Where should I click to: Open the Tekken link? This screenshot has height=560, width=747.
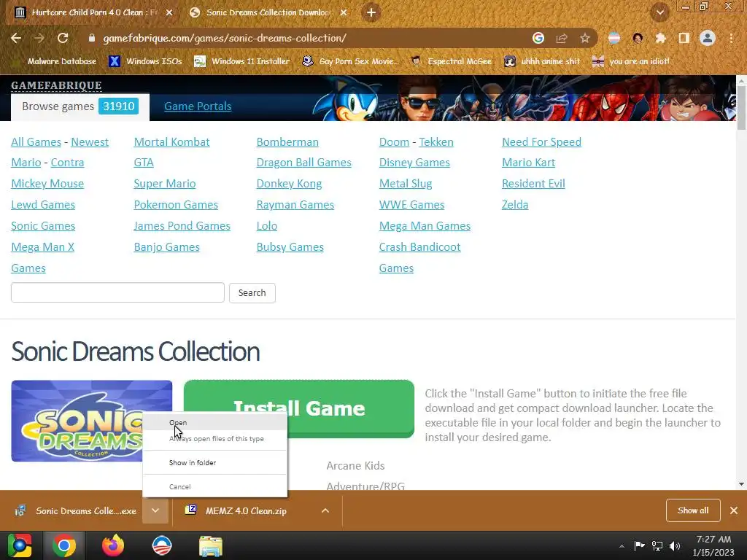point(436,142)
